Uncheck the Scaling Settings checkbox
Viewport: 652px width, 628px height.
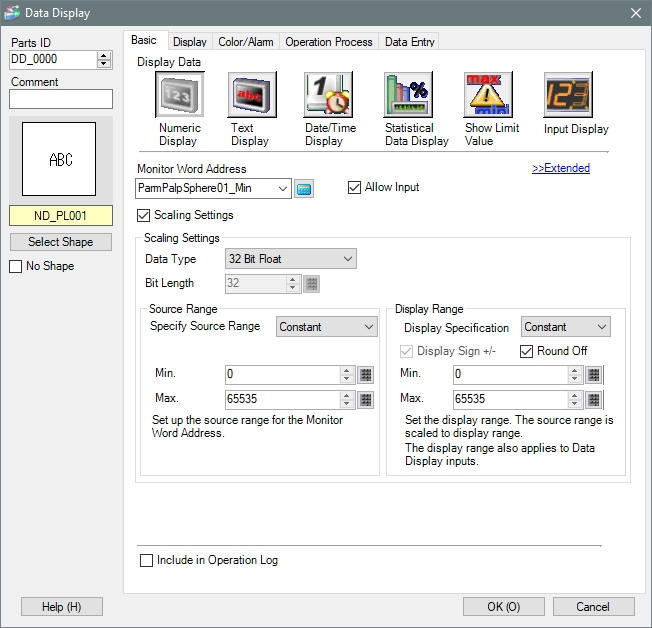[143, 215]
